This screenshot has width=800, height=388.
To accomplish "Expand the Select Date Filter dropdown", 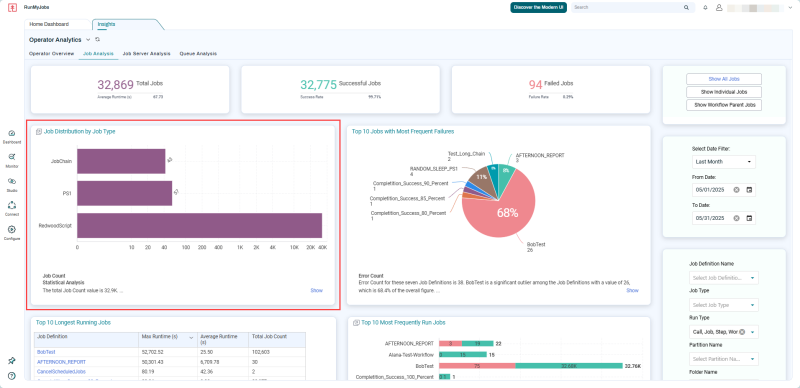I will (723, 162).
